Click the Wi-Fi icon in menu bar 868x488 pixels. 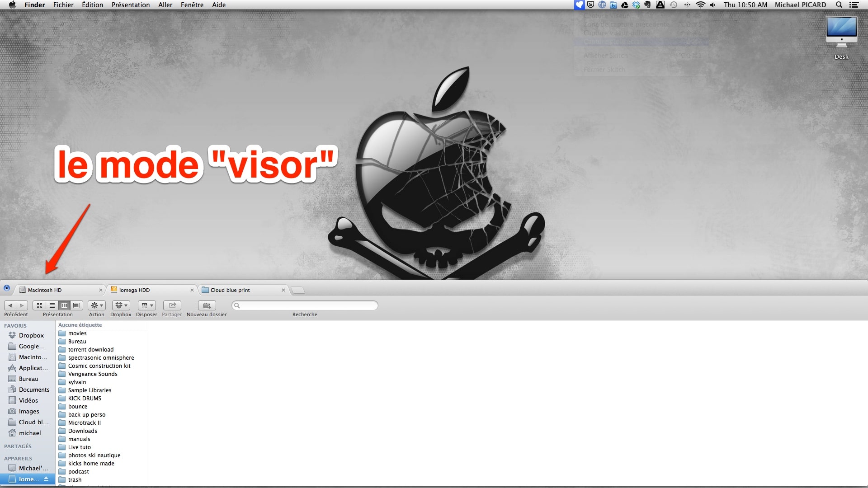click(x=700, y=5)
